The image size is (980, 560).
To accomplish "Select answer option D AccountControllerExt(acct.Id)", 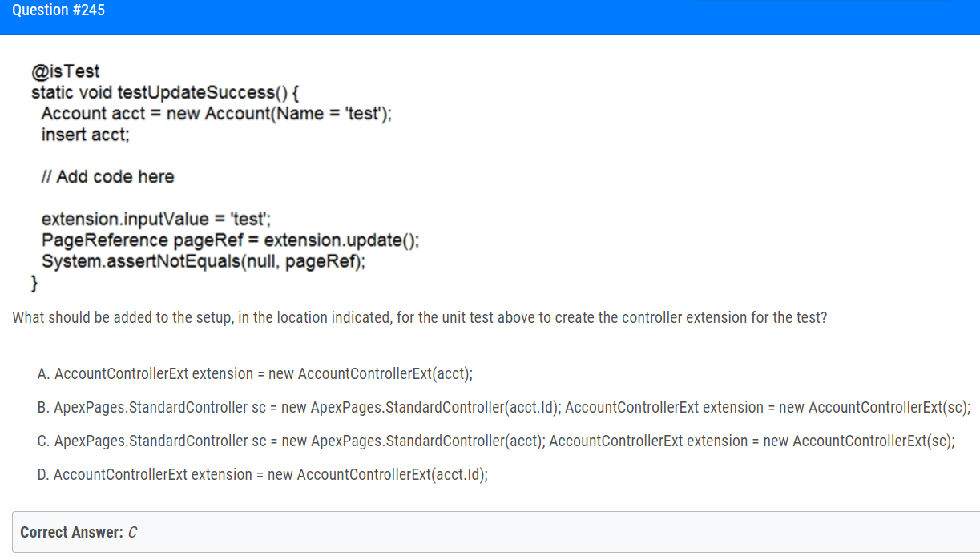I will [x=263, y=474].
